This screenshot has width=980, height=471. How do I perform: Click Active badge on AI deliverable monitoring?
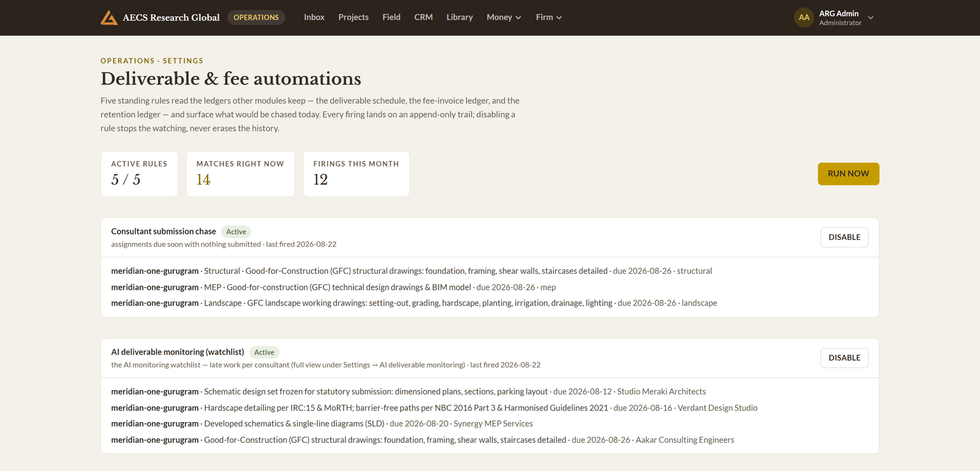click(264, 352)
